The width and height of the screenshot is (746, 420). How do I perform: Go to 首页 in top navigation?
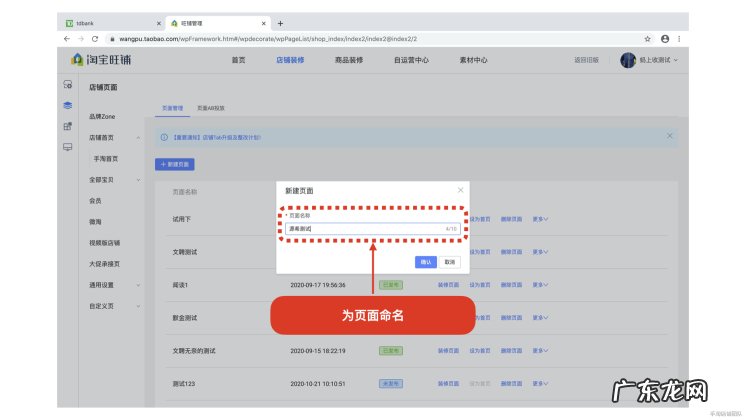pyautogui.click(x=238, y=60)
